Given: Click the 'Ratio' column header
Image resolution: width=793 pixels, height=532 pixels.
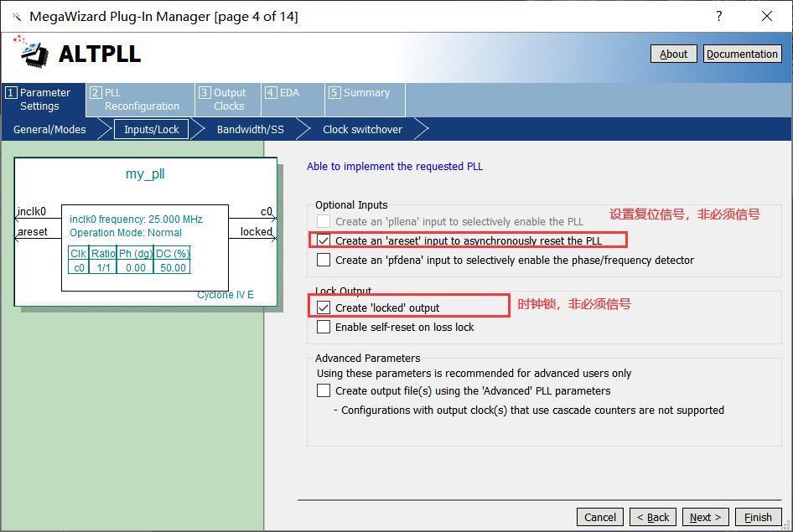Looking at the screenshot, I should pos(103,253).
